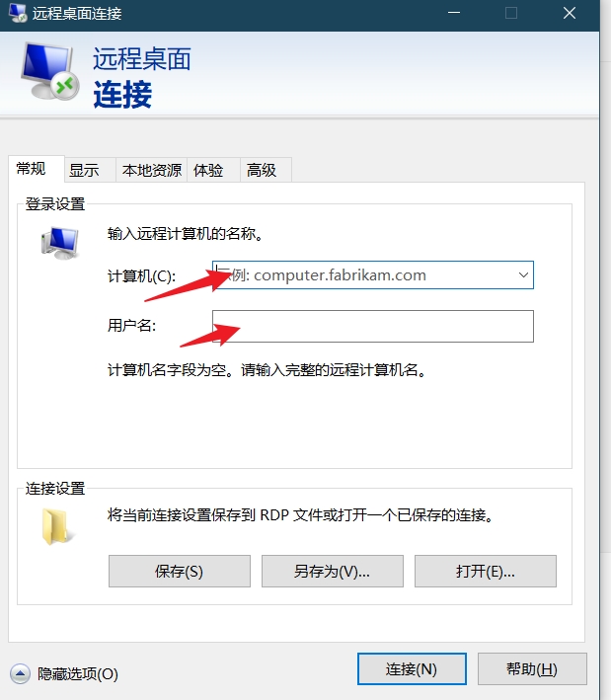Click the 保存(S) button
The image size is (611, 700).
coord(180,571)
